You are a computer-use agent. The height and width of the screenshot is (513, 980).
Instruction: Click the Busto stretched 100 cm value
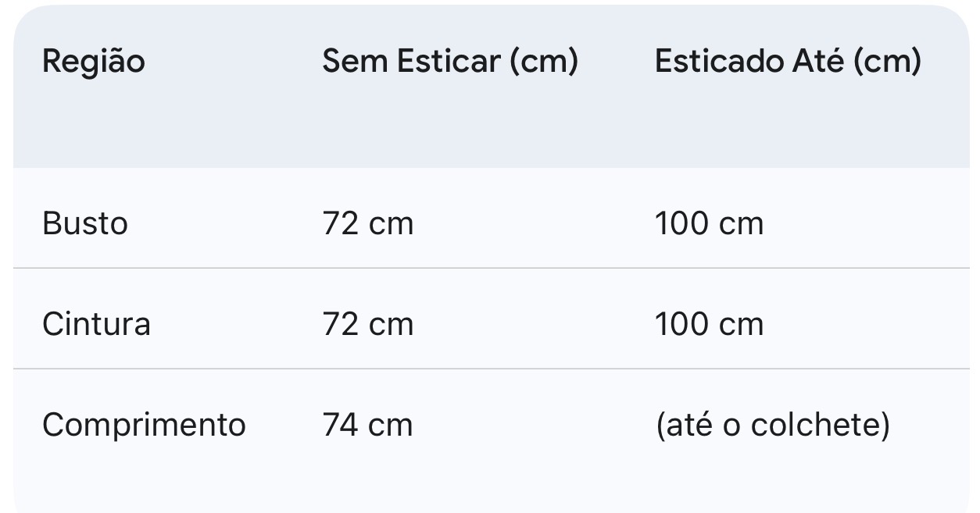pos(709,224)
